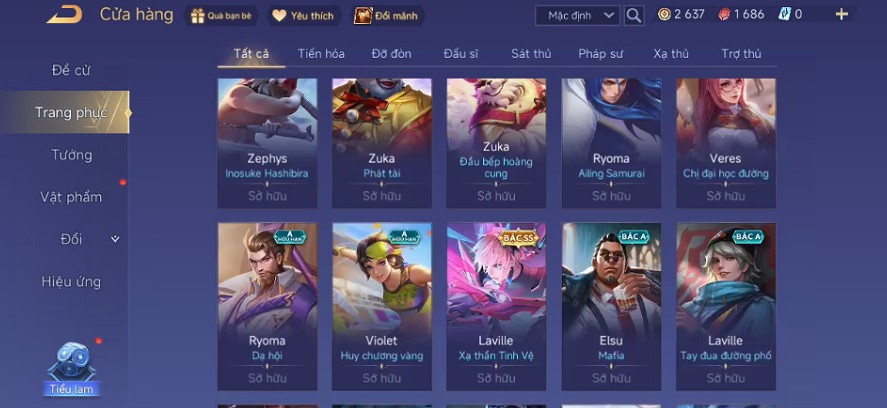Viewport: 887px width, 408px height.
Task: Select the Elsu Mafia skin card
Action: (x=611, y=306)
